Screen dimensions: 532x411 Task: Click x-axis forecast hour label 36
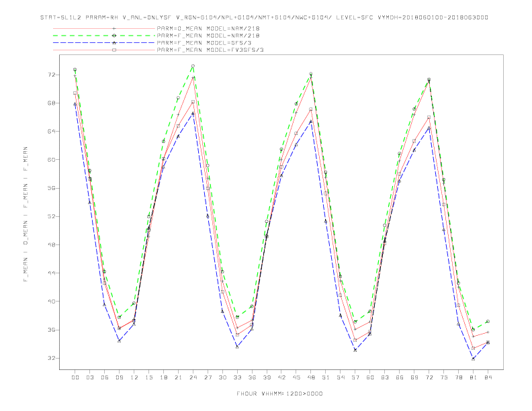(x=252, y=377)
